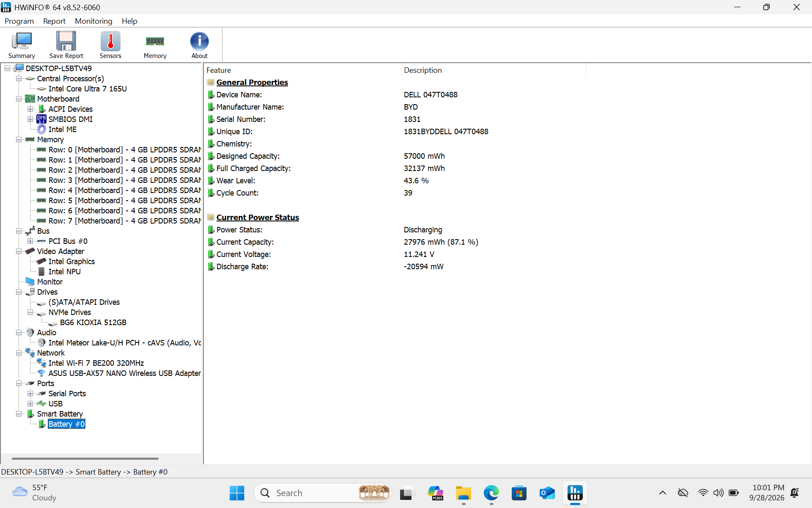The width and height of the screenshot is (812, 508).
Task: Click the Wear Level value 43.6 %
Action: click(x=416, y=181)
